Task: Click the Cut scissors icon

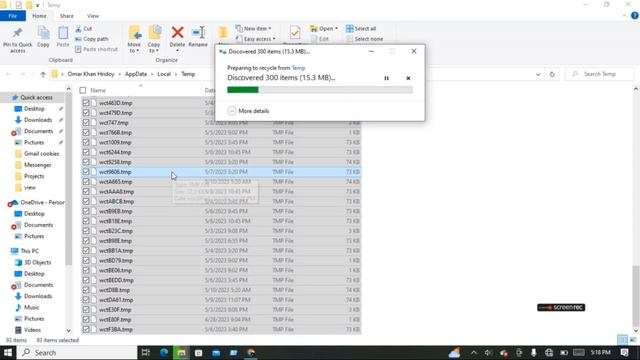Action: coord(78,29)
